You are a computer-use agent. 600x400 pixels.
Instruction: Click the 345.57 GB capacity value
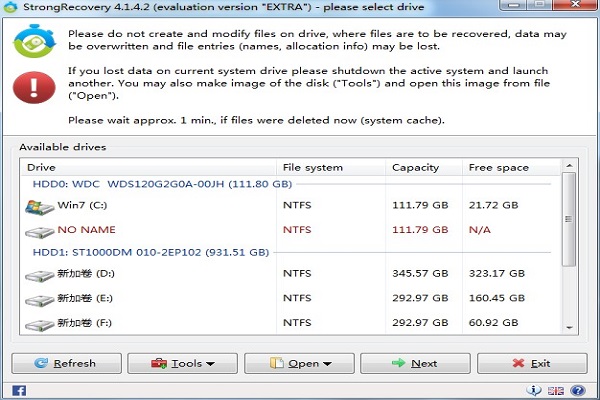point(420,274)
